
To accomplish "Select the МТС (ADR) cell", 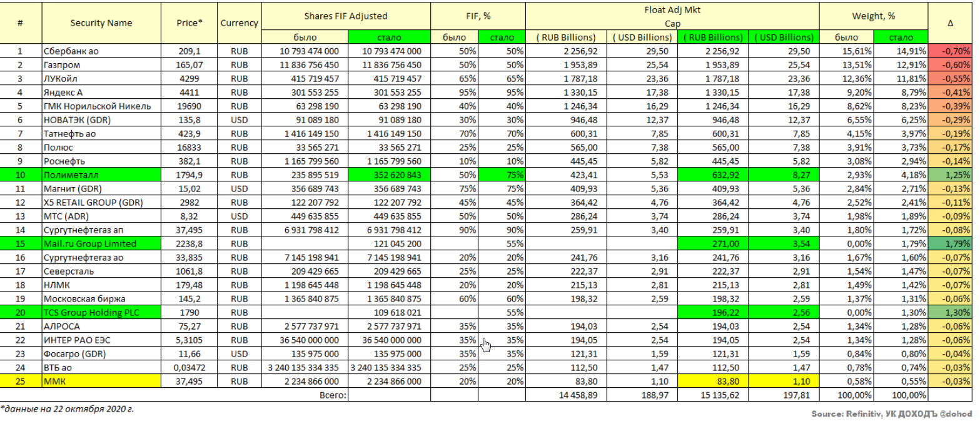I will click(x=101, y=216).
